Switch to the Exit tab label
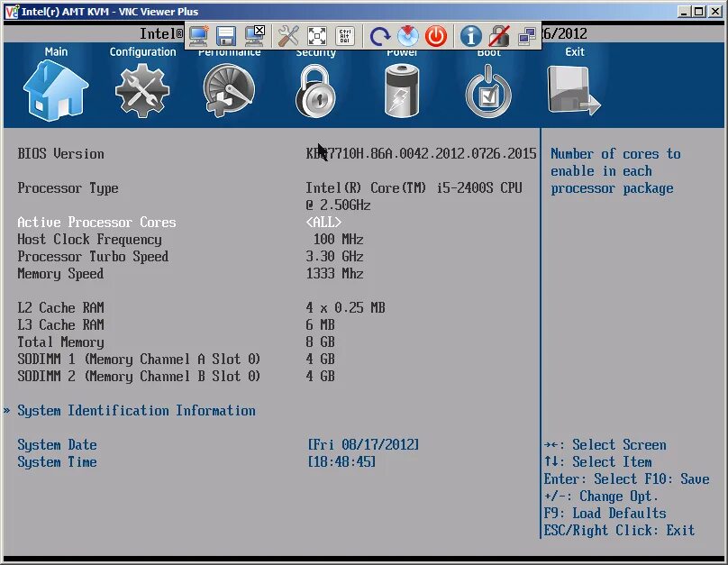 [x=575, y=51]
